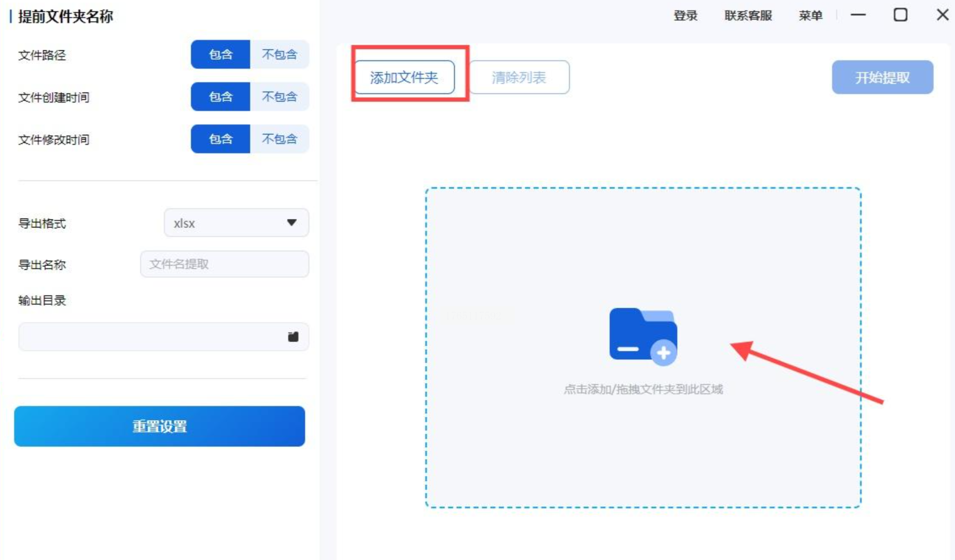Select 不包含 for 文件创建时间

coord(279,97)
